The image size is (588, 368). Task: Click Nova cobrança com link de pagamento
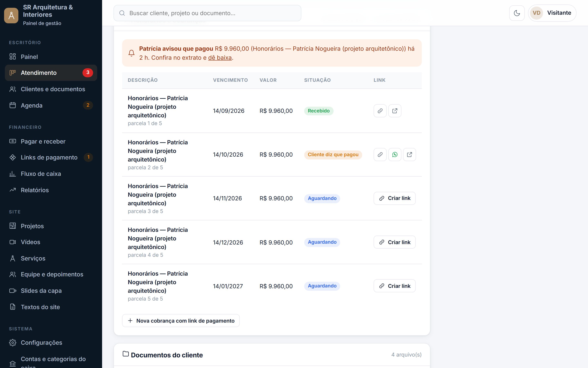point(181,321)
